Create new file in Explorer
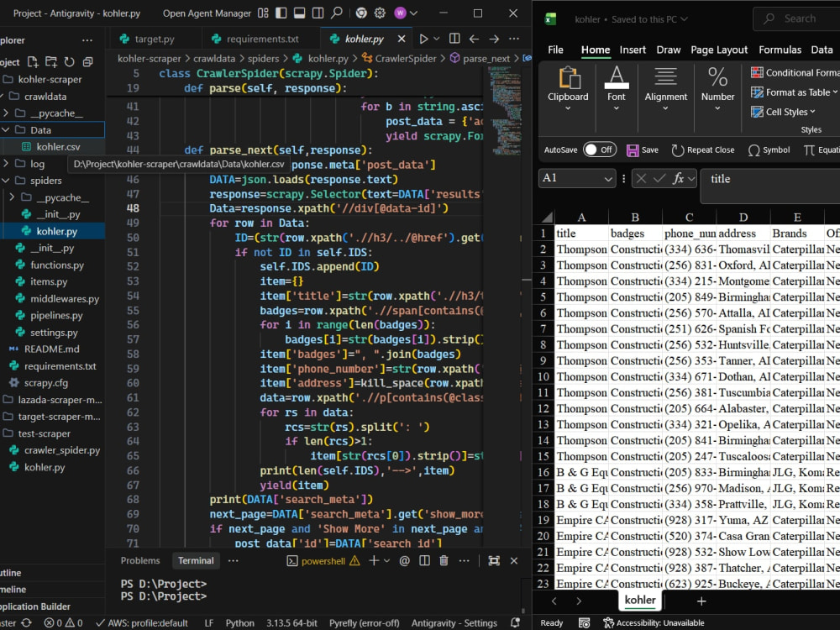The width and height of the screenshot is (840, 630). (33, 62)
